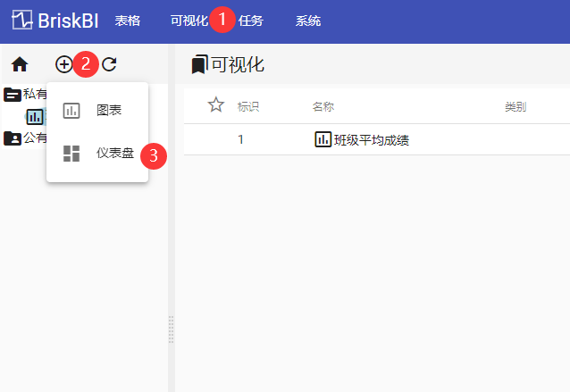Click the BriskBI logo icon
570x392 pixels.
[21, 20]
